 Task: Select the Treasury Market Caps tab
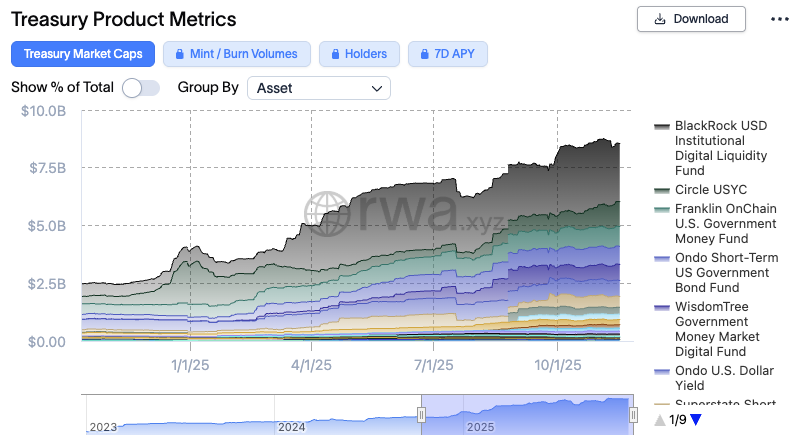click(x=83, y=54)
